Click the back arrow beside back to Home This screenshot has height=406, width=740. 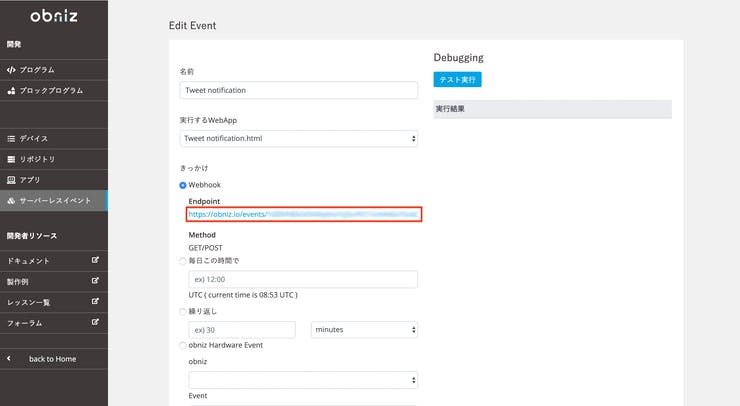coord(9,358)
